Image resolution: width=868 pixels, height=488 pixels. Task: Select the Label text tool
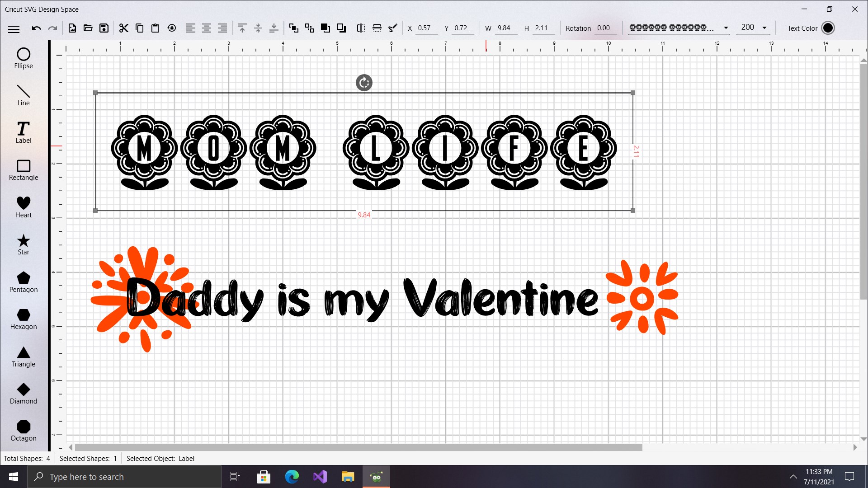click(24, 132)
